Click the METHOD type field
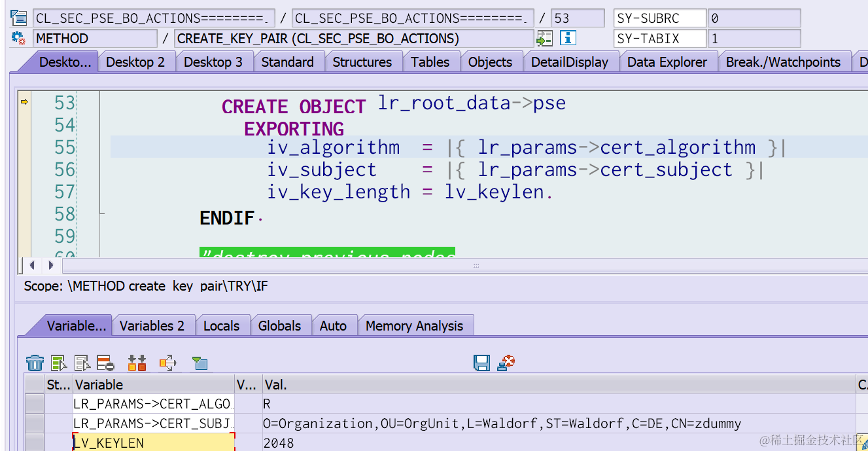The width and height of the screenshot is (868, 451). tap(95, 39)
